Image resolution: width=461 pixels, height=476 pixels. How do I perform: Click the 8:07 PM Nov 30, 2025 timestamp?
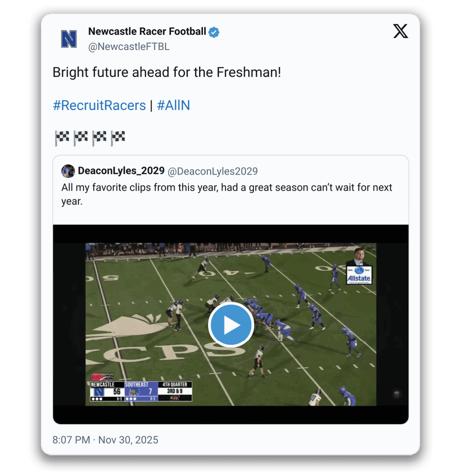point(105,440)
